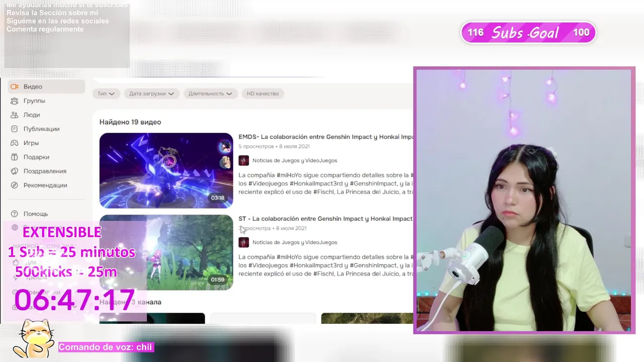Click the Поздравления sidebar icon
This screenshot has width=644, height=362.
point(15,171)
